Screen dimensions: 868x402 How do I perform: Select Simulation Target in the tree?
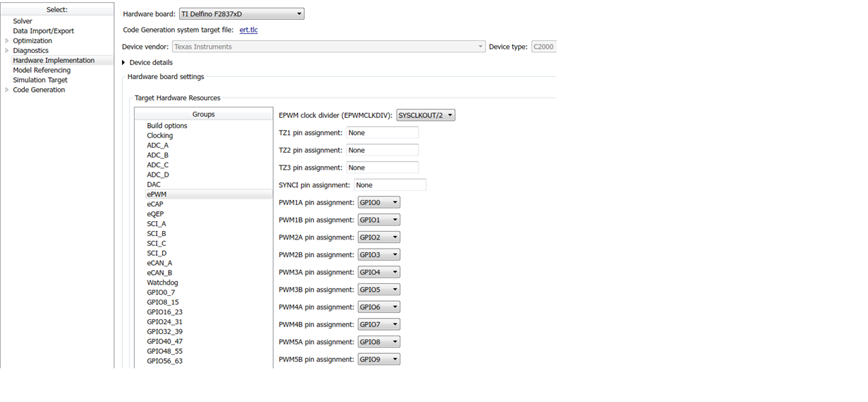coord(40,80)
